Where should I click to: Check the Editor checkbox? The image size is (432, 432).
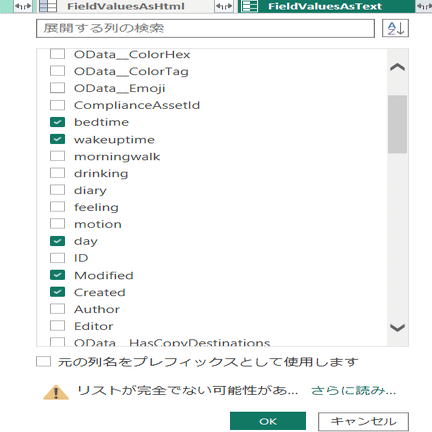click(x=57, y=326)
